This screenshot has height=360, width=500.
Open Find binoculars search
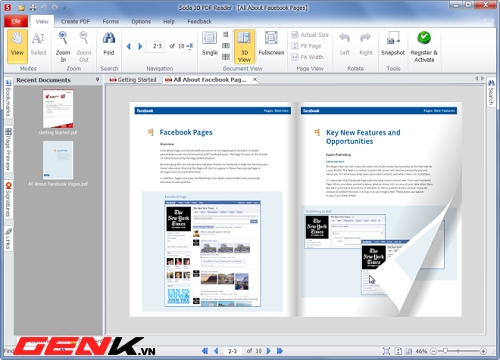pos(109,44)
